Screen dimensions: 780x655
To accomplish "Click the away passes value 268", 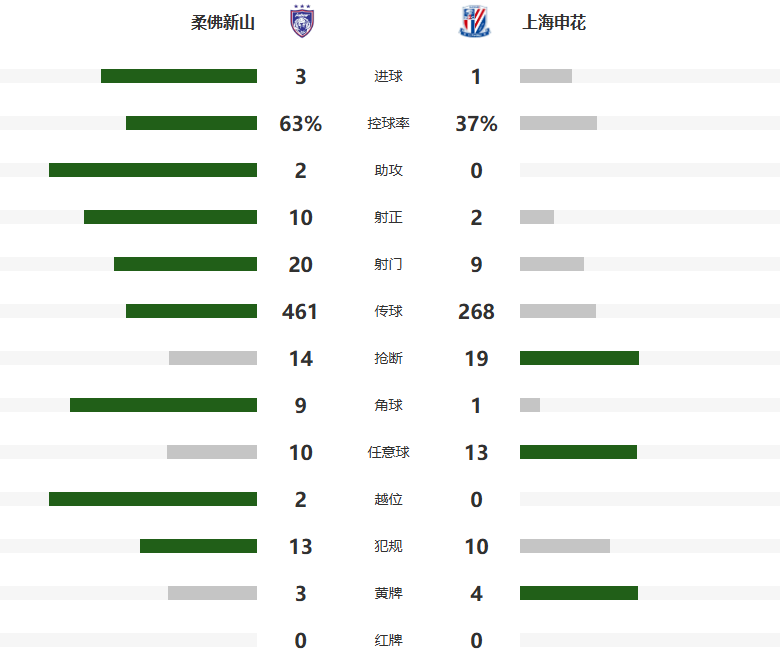I will (476, 311).
